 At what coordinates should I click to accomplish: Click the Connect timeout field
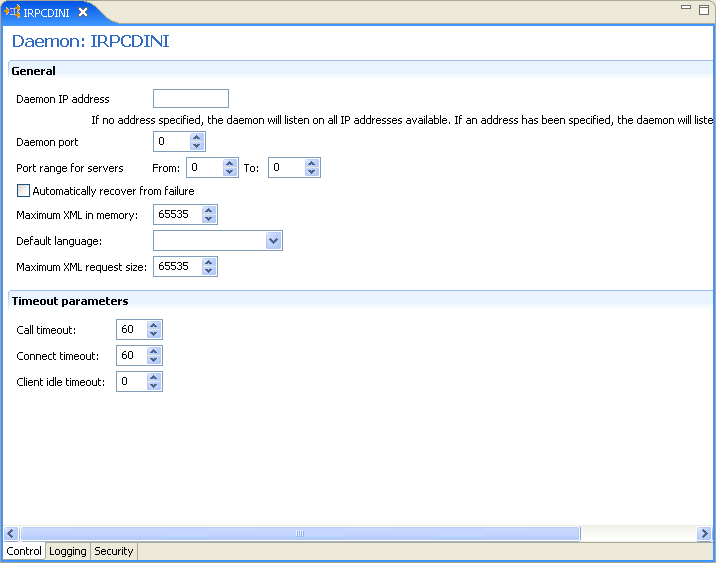tap(132, 356)
